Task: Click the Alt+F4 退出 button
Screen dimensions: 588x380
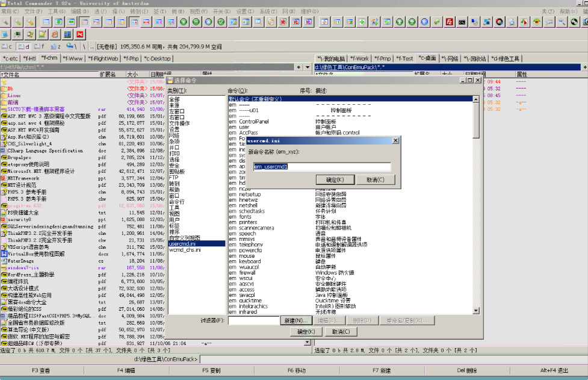Action: (x=554, y=370)
